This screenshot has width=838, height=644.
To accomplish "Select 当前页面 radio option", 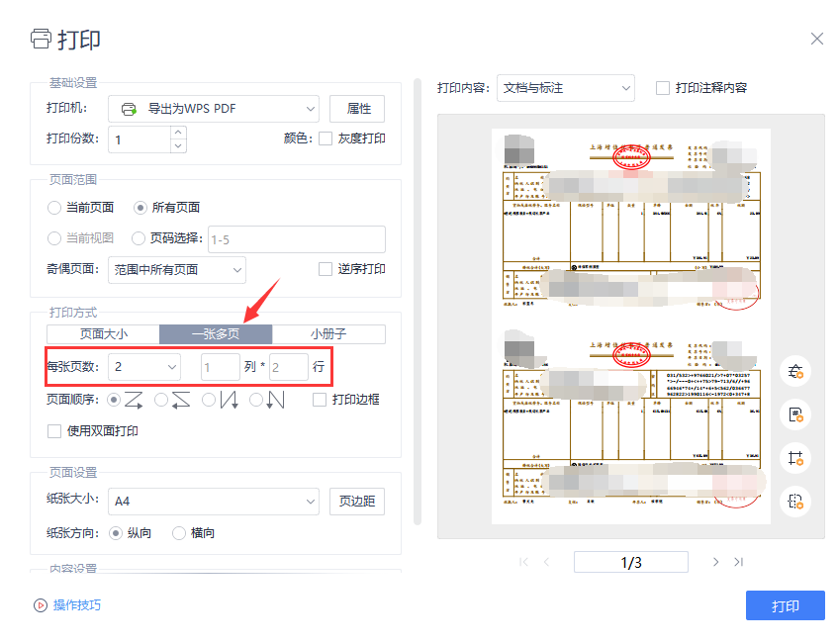I will 54,208.
